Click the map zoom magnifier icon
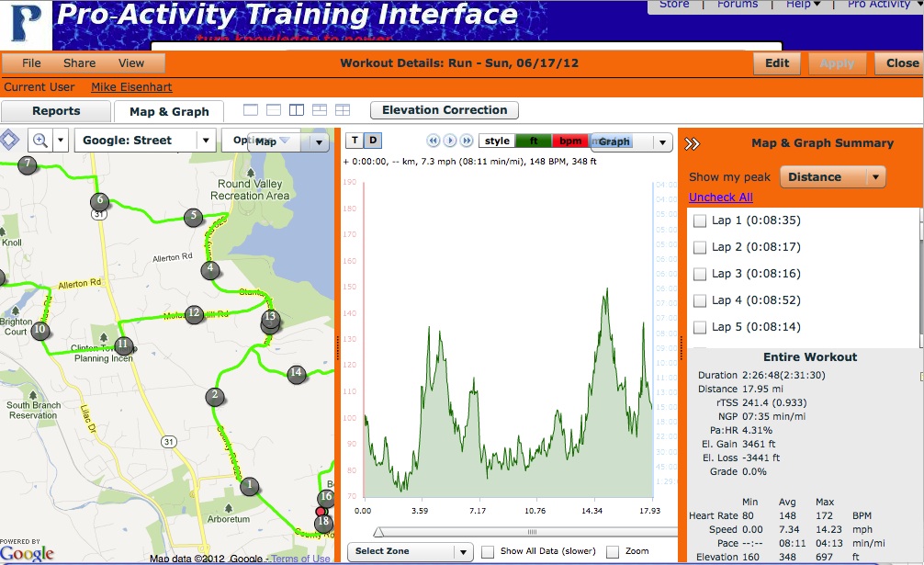924x565 pixels. [40, 141]
